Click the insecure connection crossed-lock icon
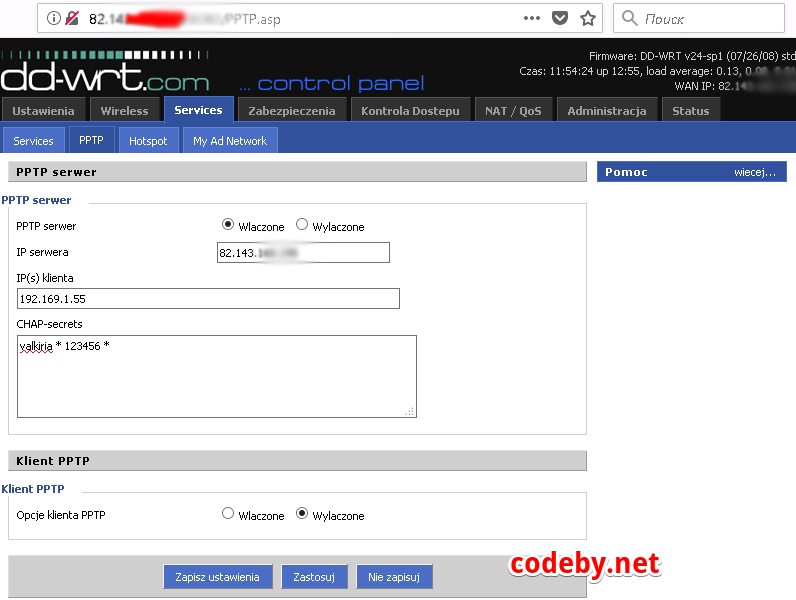This screenshot has height=600, width=796. coord(72,18)
